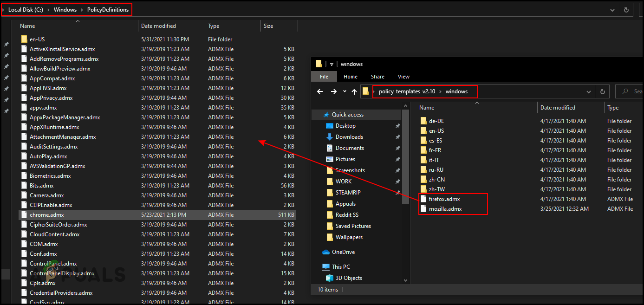The image size is (644, 305).
Task: Switch to the View ribbon tab
Action: [x=403, y=77]
